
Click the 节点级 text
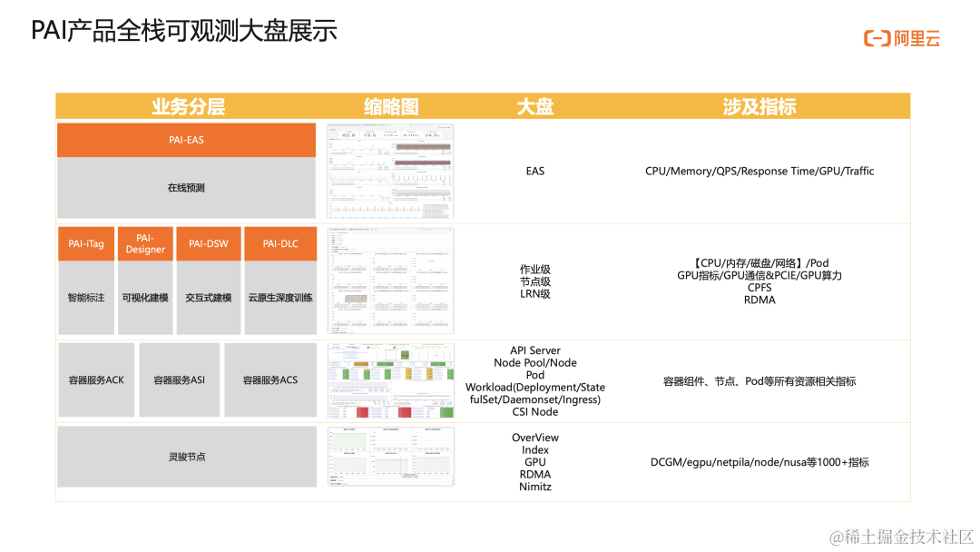click(x=535, y=282)
